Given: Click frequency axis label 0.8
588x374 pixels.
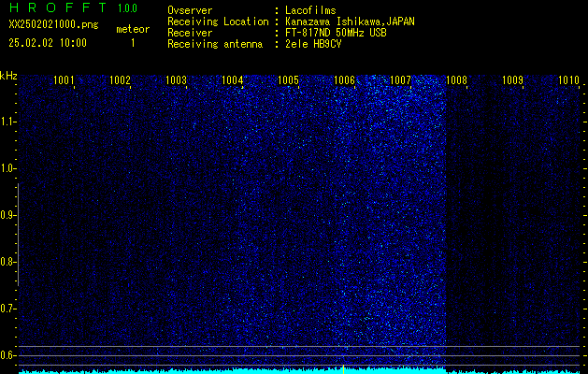Looking at the screenshot, I should pos(7,262).
